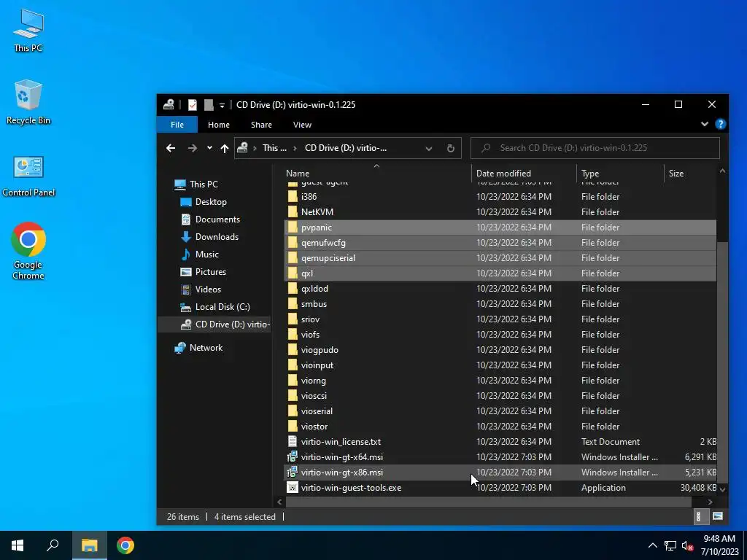Switch to the Home ribbon tab
747x560 pixels.
[x=219, y=125]
